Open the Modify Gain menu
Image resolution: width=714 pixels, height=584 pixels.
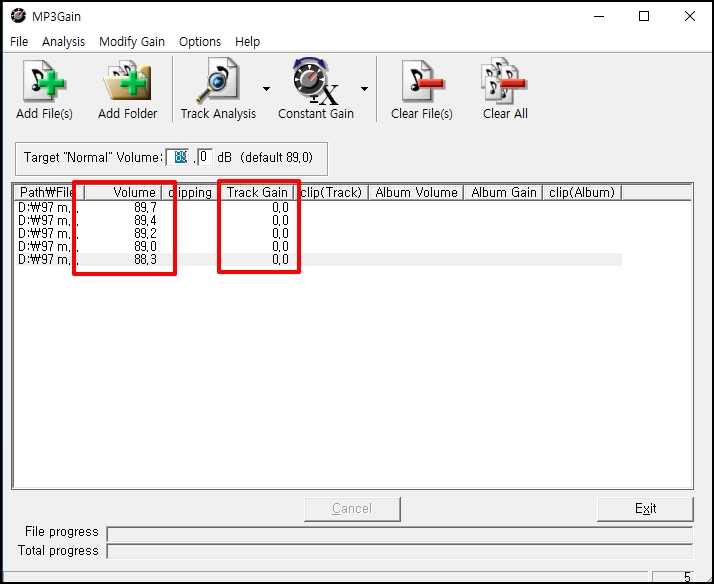tap(132, 41)
